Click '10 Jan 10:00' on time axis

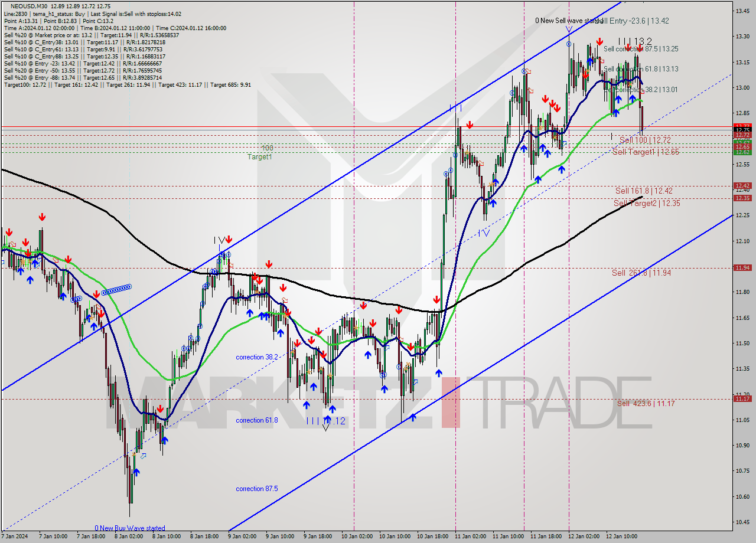(x=395, y=537)
